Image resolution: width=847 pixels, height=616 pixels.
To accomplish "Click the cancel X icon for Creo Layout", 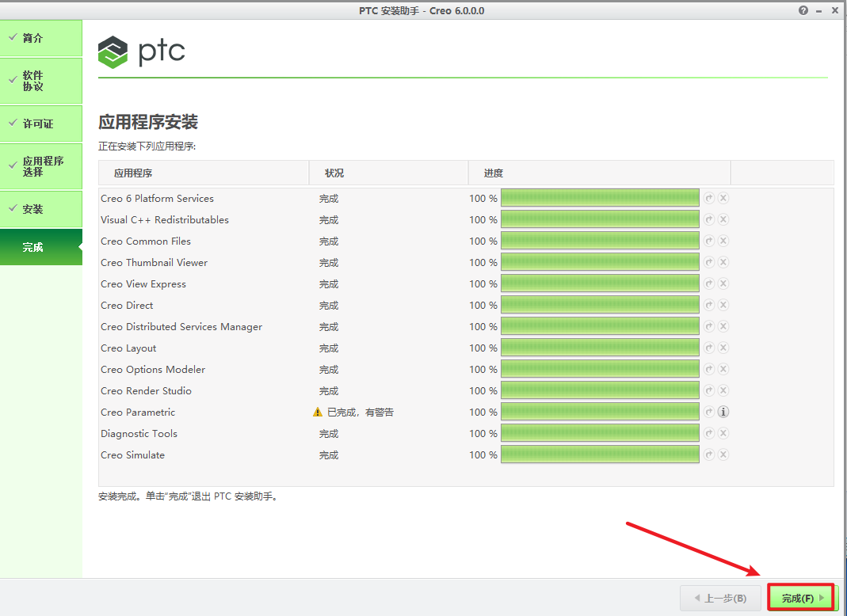I will [x=723, y=348].
